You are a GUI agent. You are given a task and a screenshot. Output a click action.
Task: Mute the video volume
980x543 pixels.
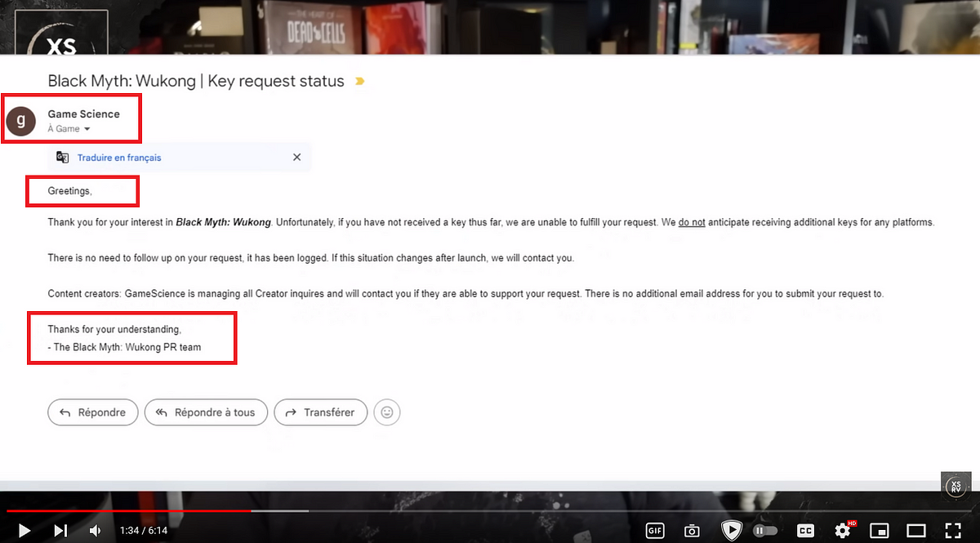[x=95, y=531]
